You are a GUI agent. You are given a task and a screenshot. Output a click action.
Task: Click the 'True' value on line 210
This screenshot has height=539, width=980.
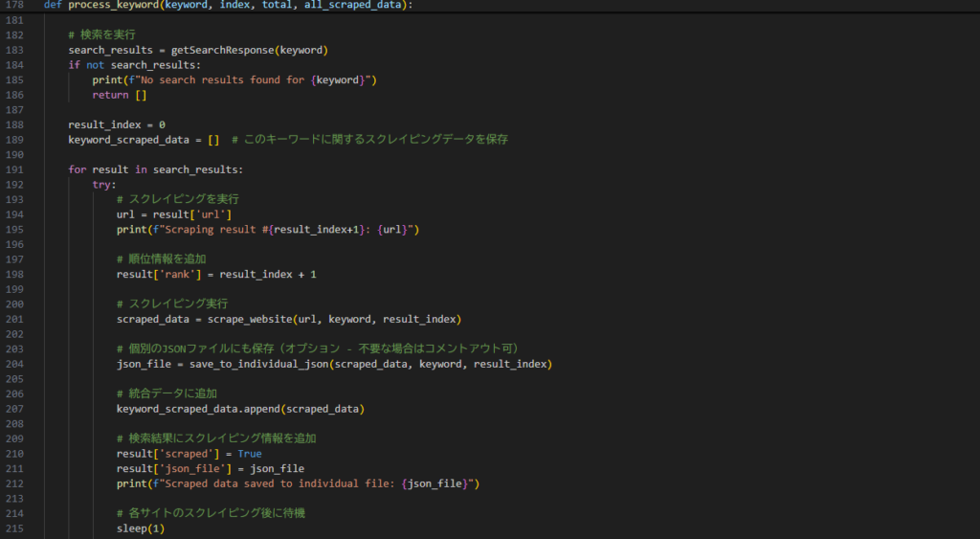pos(250,454)
